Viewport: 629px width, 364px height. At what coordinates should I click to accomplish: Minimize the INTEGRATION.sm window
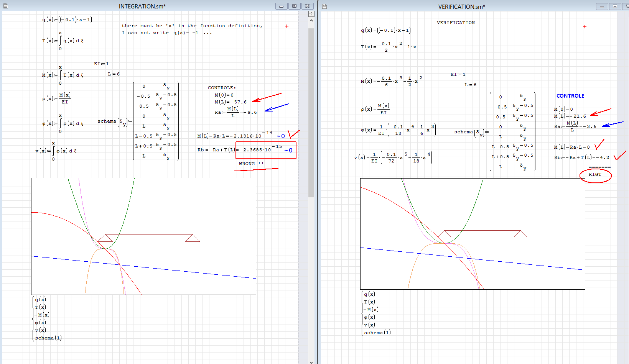pos(281,6)
